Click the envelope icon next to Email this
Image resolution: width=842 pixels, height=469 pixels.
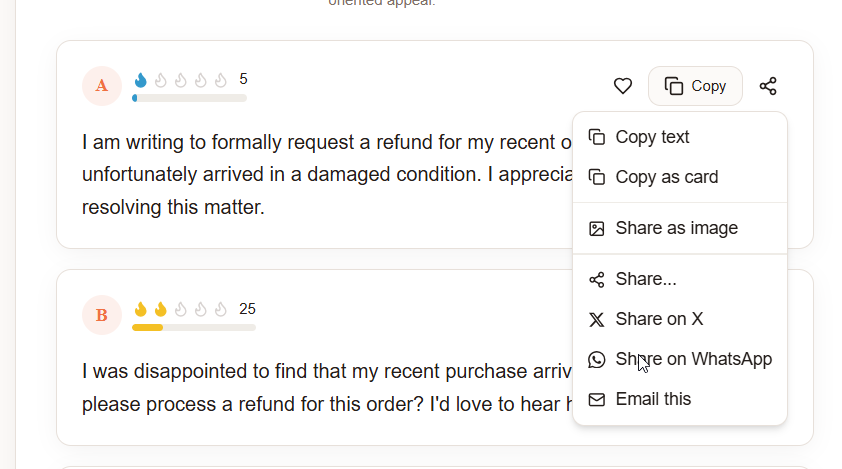(597, 399)
